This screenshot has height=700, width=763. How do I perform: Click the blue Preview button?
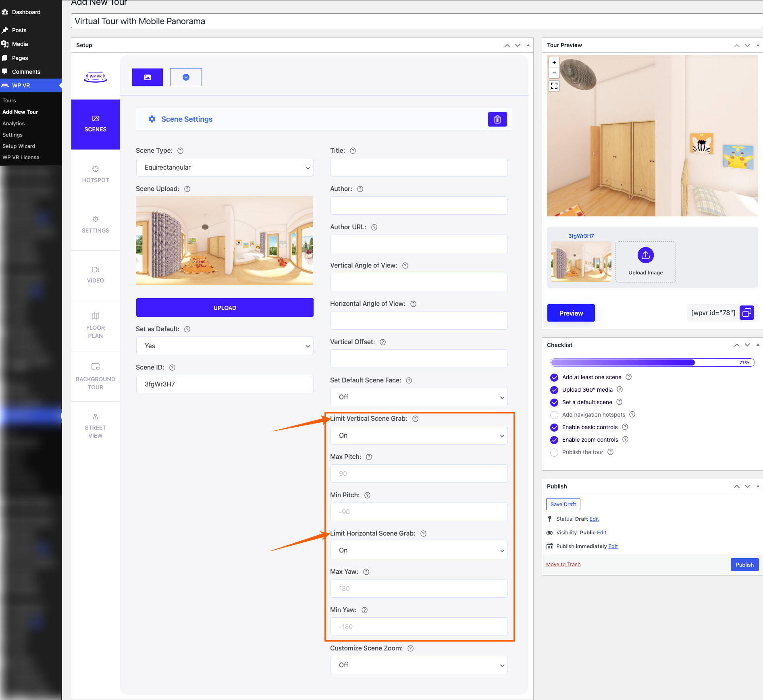click(x=571, y=313)
